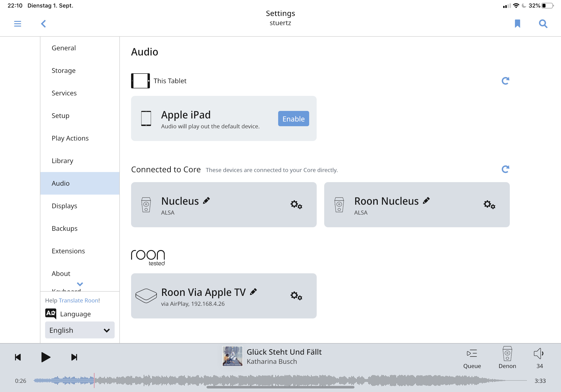This screenshot has width=561, height=392.
Task: Open Displays settings
Action: tap(80, 206)
